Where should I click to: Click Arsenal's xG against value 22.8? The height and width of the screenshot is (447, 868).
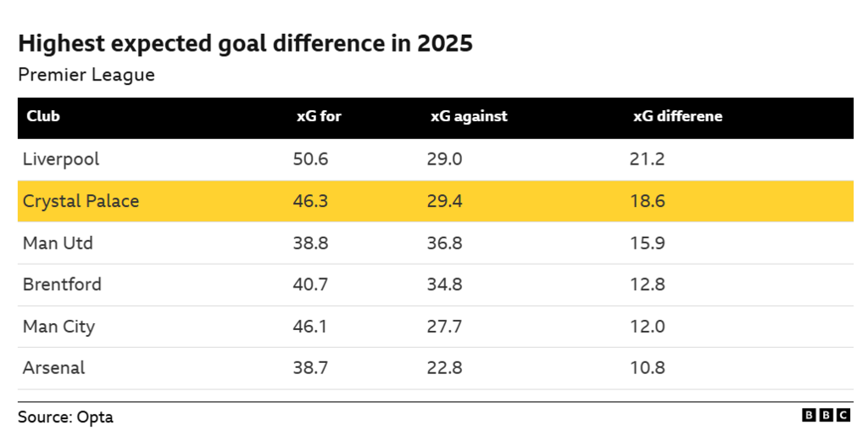(444, 368)
